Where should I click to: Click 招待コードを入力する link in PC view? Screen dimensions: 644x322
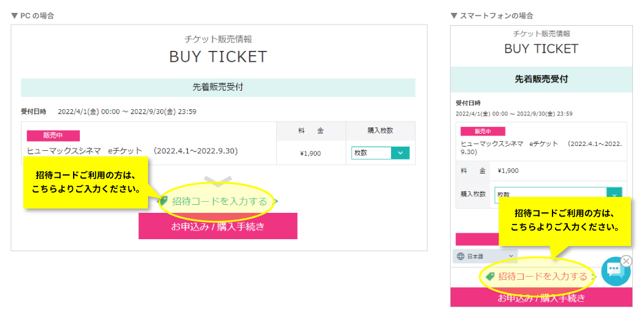[219, 201]
